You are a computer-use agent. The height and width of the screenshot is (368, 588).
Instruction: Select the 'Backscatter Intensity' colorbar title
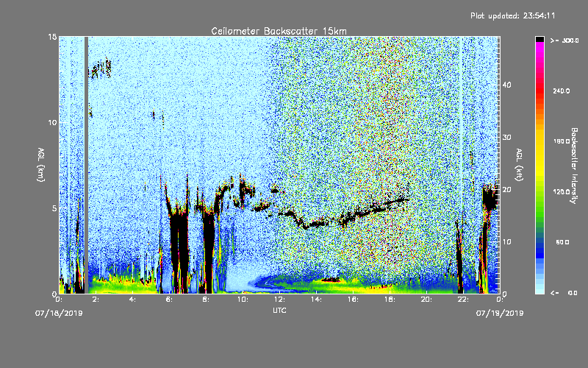click(x=574, y=166)
